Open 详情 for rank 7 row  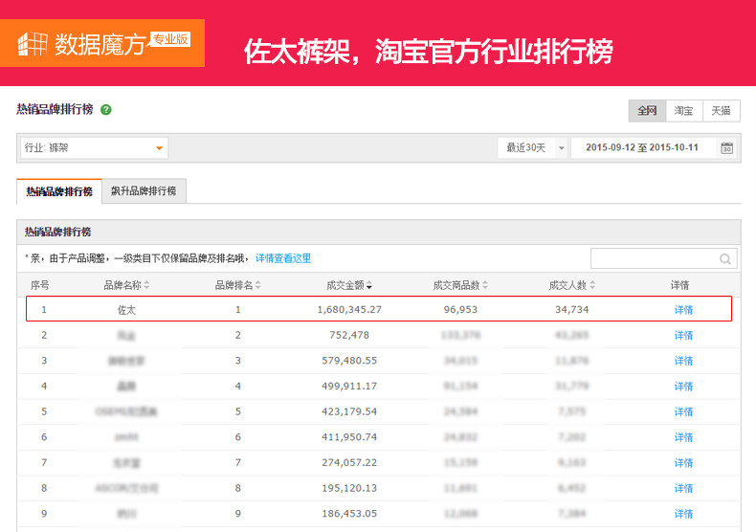(683, 463)
